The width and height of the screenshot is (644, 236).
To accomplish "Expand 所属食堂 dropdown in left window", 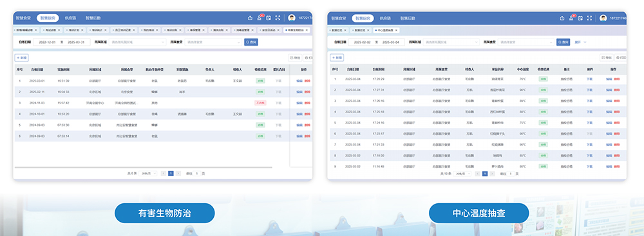I will coord(214,42).
